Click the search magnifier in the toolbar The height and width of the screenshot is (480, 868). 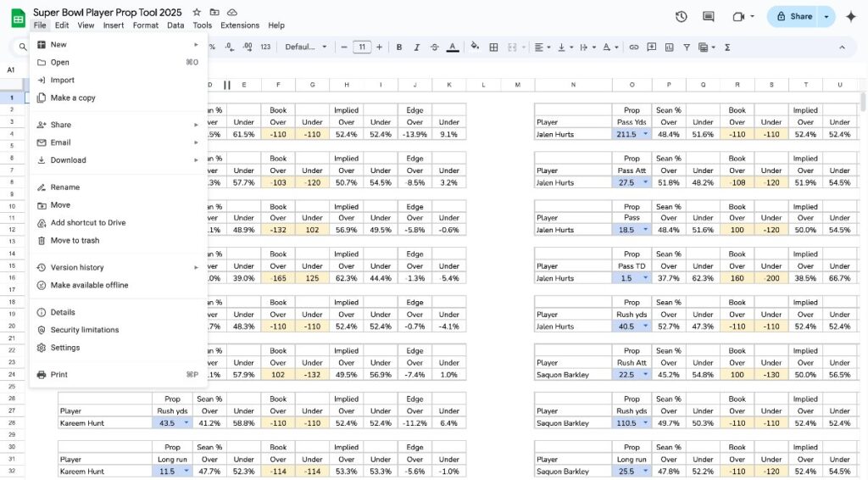23,47
